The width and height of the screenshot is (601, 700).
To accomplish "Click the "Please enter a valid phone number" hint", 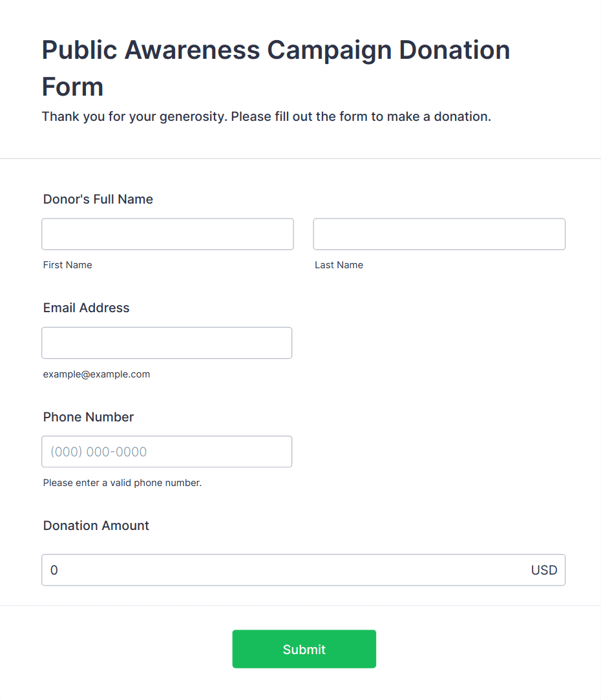I will 122,483.
